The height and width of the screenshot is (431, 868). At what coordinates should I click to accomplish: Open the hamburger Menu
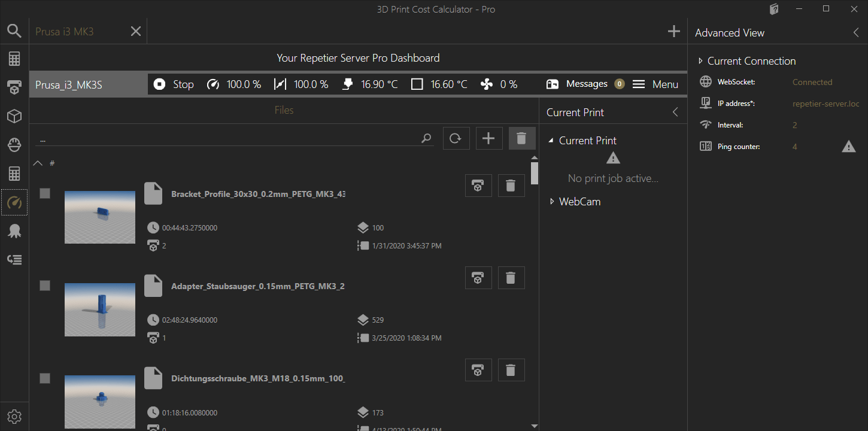point(655,84)
